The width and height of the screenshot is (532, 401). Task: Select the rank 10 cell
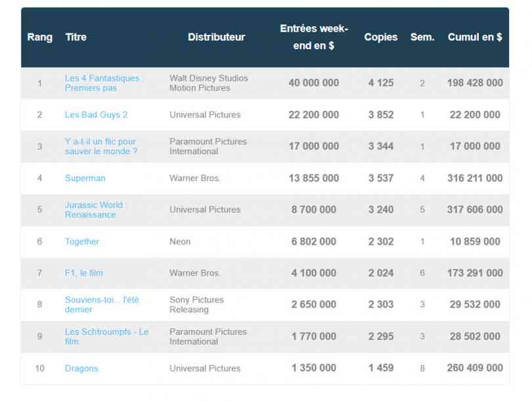[x=39, y=368]
